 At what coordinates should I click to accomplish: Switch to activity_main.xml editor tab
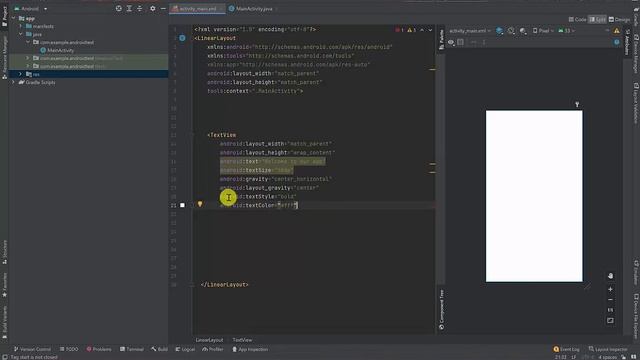(198, 9)
